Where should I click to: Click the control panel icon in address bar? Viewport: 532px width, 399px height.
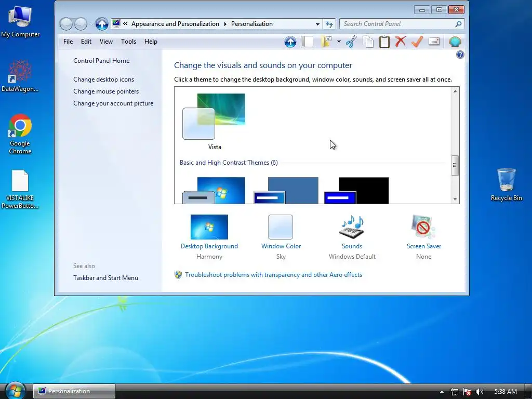[116, 23]
